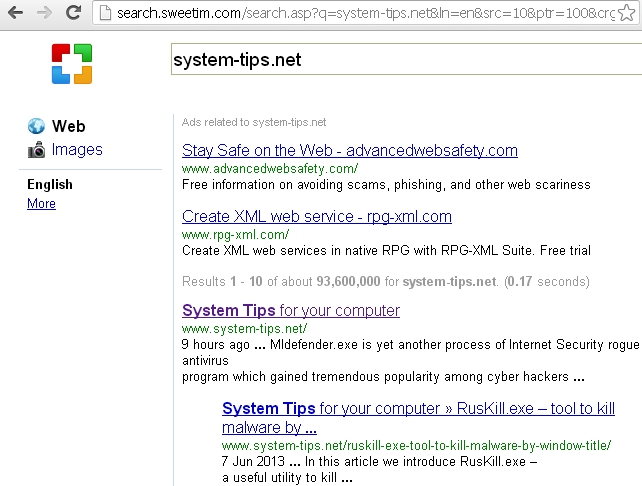This screenshot has height=486, width=642.
Task: Click the camera icon beside Images
Action: click(x=36, y=150)
